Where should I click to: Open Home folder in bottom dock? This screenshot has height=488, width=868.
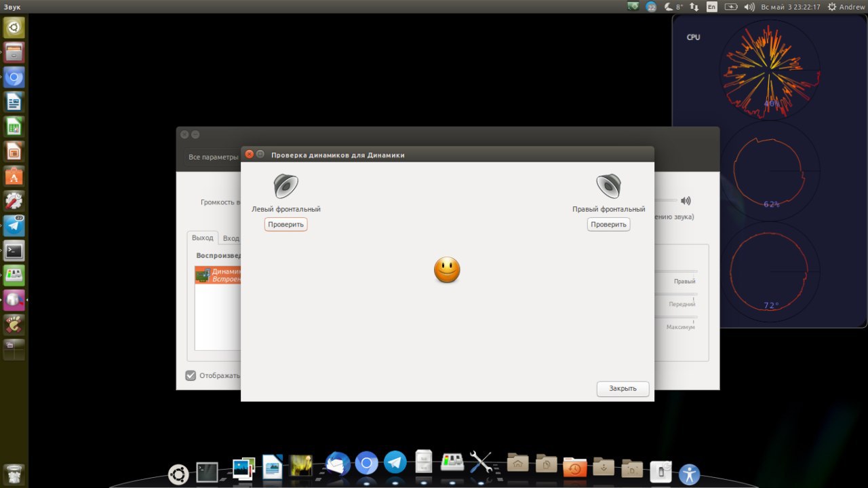517,463
